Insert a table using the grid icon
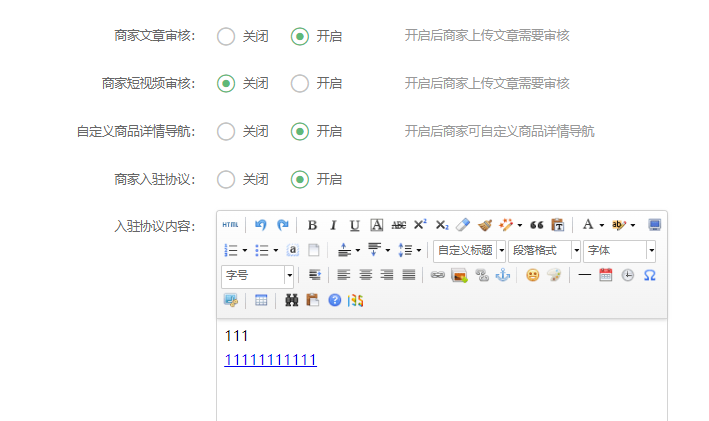The width and height of the screenshot is (709, 421). [x=261, y=300]
